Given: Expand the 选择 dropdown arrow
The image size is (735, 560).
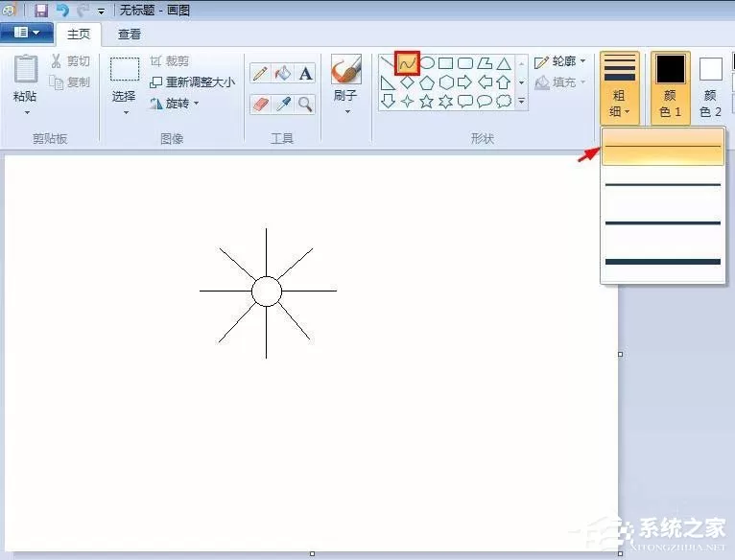Looking at the screenshot, I should [126, 112].
